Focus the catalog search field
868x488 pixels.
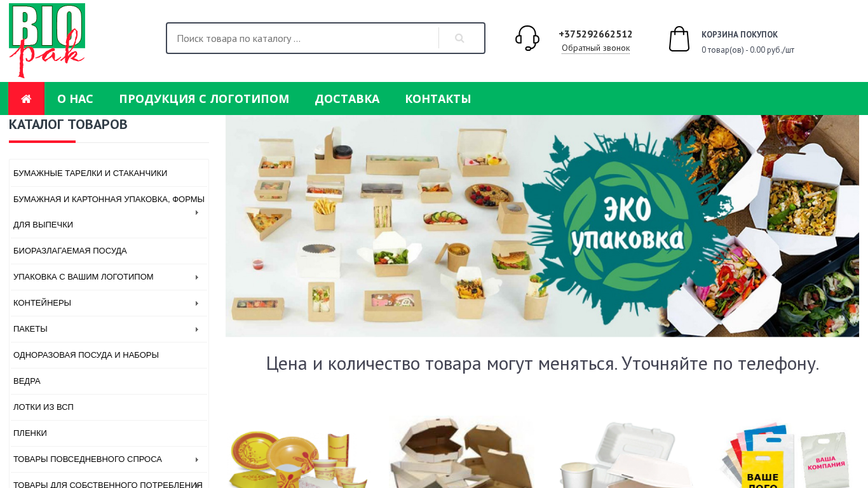coord(302,38)
